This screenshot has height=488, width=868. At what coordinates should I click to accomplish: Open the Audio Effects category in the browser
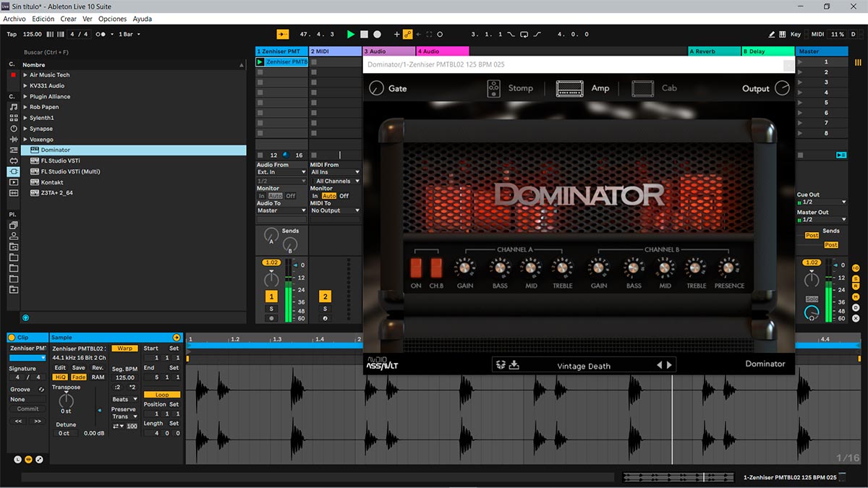(13, 139)
